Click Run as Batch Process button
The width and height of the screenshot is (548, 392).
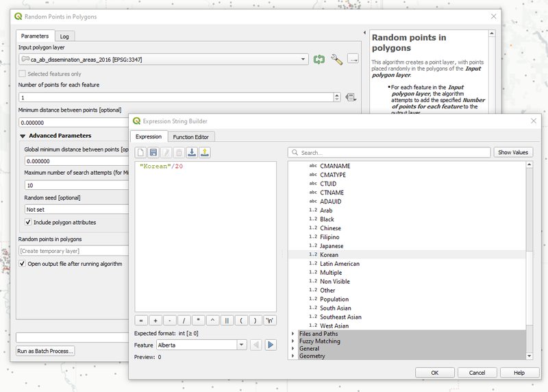pyautogui.click(x=45, y=351)
